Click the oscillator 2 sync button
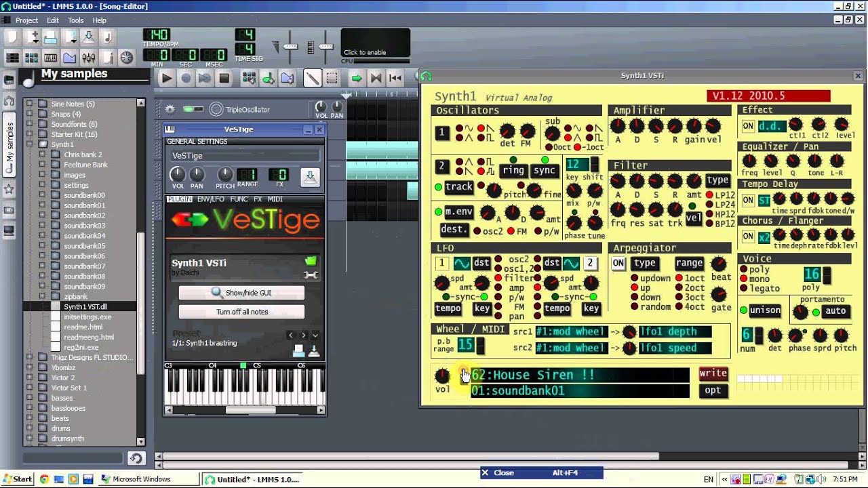868x488 pixels. click(x=545, y=171)
